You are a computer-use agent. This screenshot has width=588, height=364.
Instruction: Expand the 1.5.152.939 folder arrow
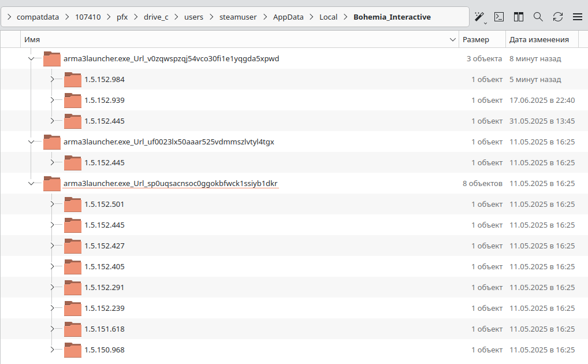click(x=52, y=100)
